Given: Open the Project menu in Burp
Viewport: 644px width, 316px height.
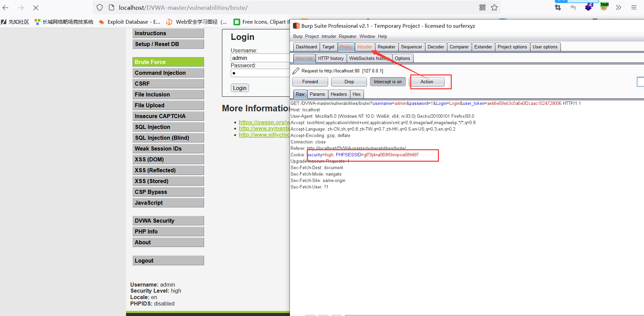Looking at the screenshot, I should click(312, 37).
